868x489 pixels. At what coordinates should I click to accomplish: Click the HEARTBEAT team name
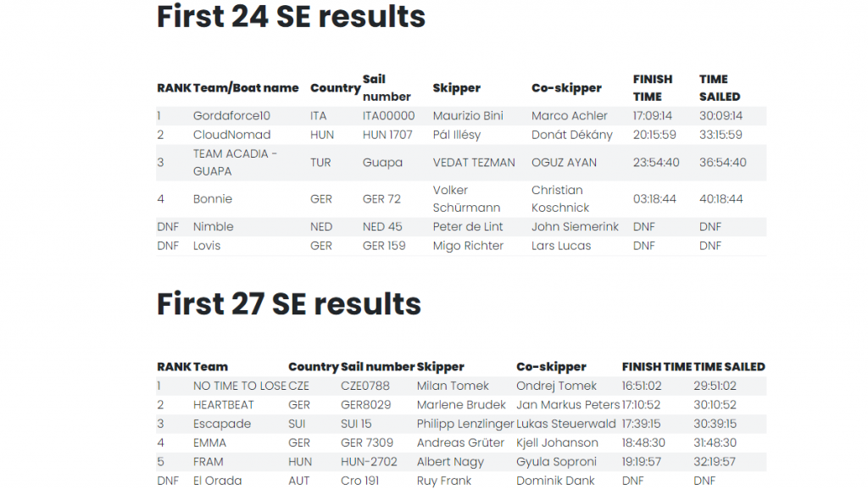click(x=224, y=404)
